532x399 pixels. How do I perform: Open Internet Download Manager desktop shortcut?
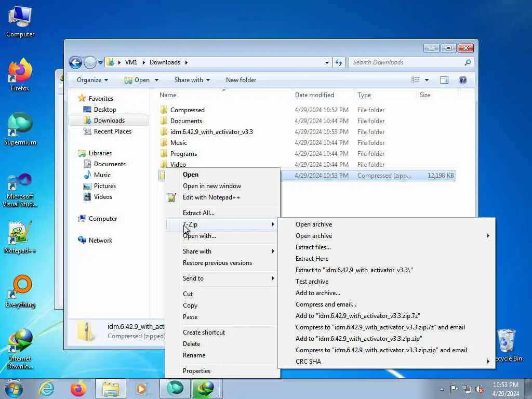coord(20,349)
